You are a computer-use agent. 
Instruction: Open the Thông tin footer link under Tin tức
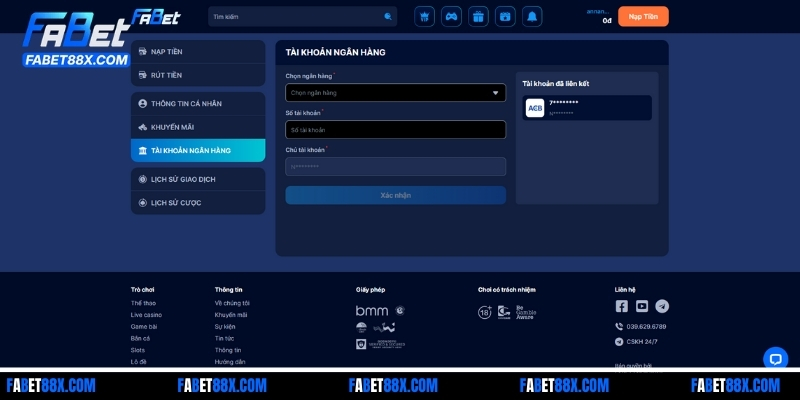[x=228, y=350]
